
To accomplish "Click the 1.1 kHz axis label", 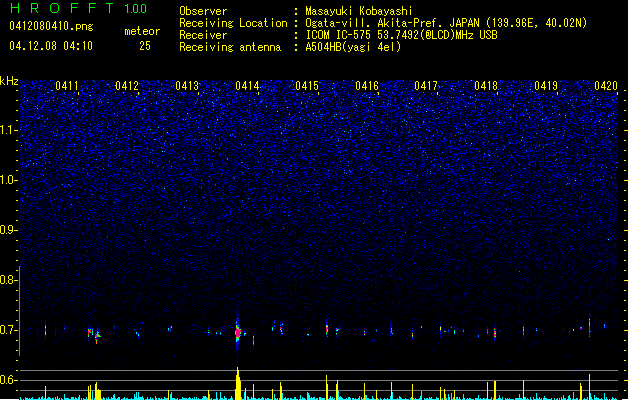I will (x=9, y=130).
